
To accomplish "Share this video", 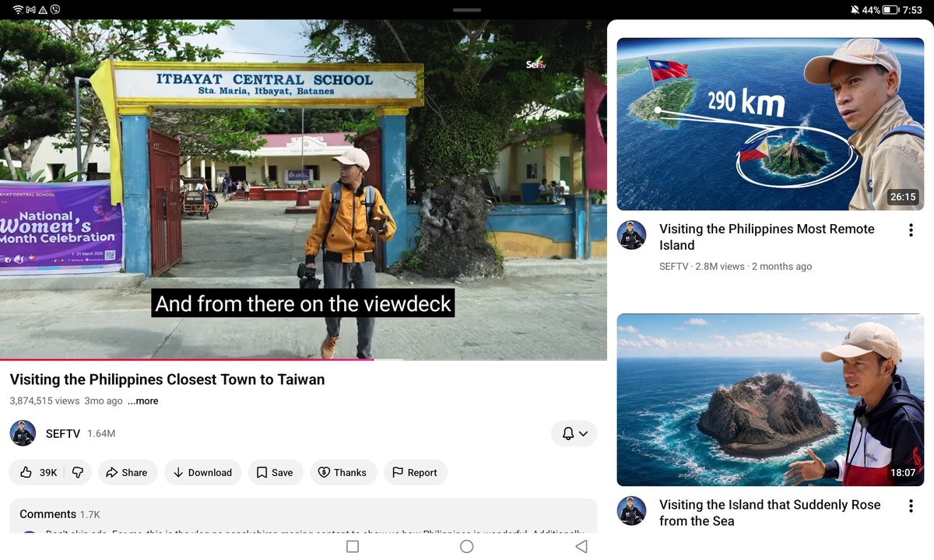I will point(127,472).
